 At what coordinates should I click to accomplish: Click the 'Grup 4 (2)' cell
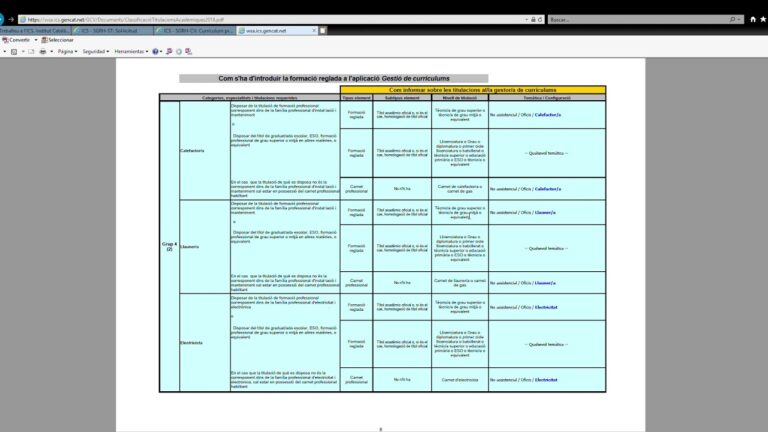tap(169, 246)
